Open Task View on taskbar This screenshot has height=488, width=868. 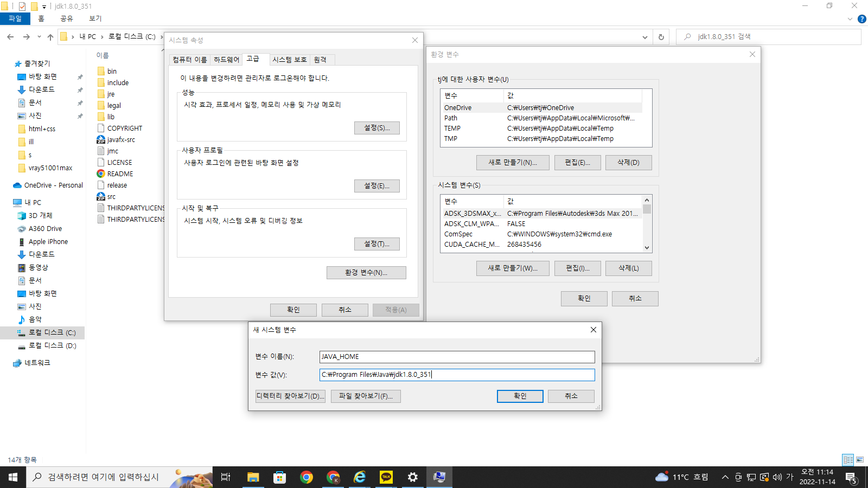pyautogui.click(x=226, y=477)
